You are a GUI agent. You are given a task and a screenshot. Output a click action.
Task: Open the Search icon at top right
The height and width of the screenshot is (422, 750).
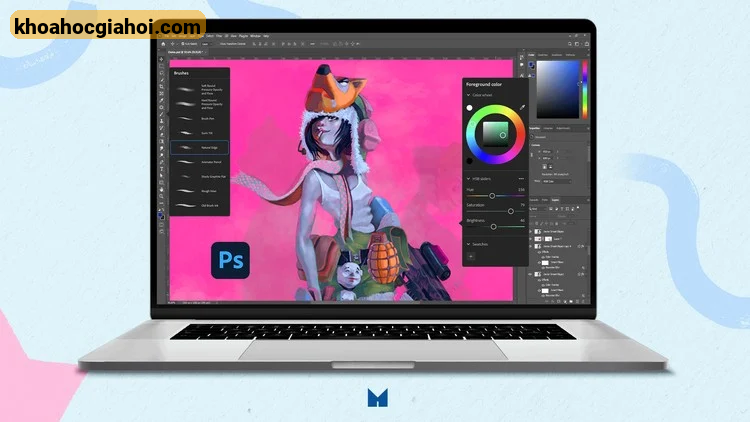coord(570,44)
